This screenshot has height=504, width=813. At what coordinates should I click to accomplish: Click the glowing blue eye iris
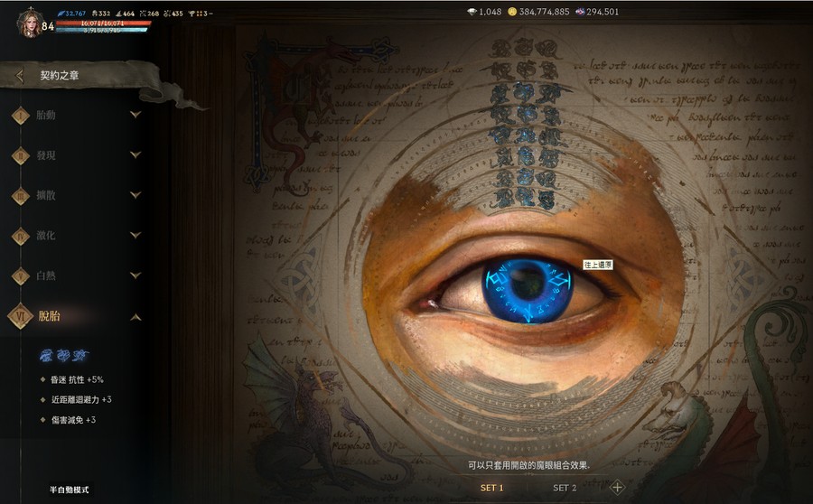[528, 291]
